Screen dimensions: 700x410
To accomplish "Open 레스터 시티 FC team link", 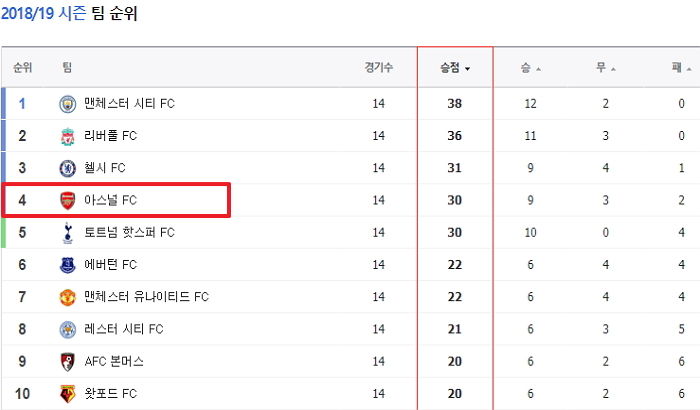I will pos(124,330).
